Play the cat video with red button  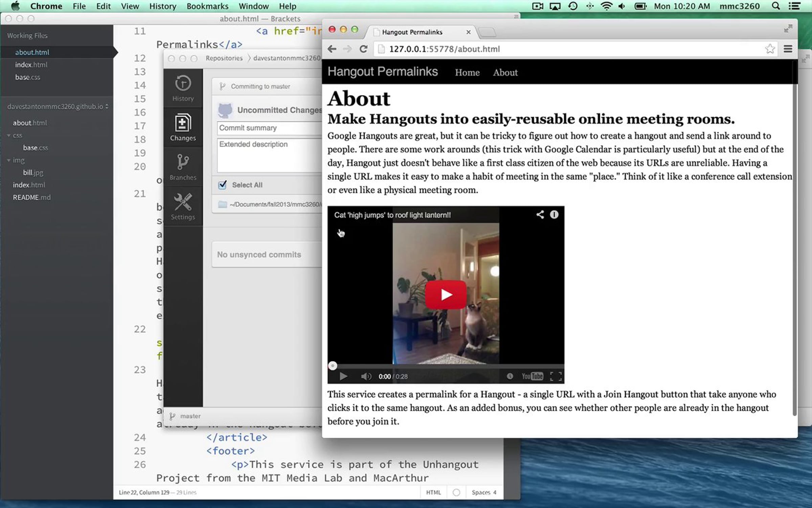(446, 295)
